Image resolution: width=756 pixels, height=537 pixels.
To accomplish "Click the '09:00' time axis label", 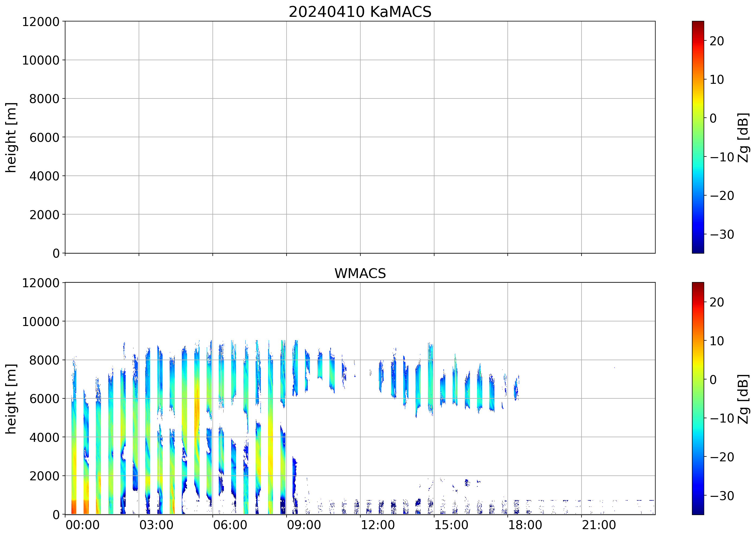I will 304,525.
